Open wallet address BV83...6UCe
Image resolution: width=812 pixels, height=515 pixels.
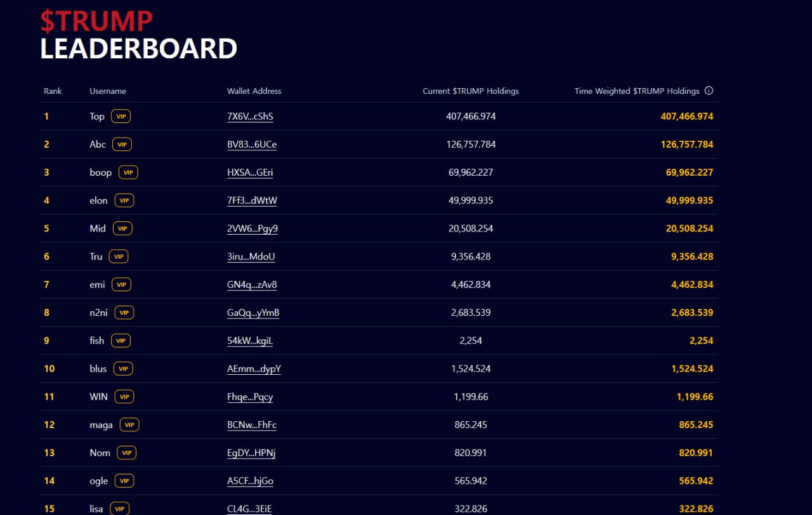252,145
